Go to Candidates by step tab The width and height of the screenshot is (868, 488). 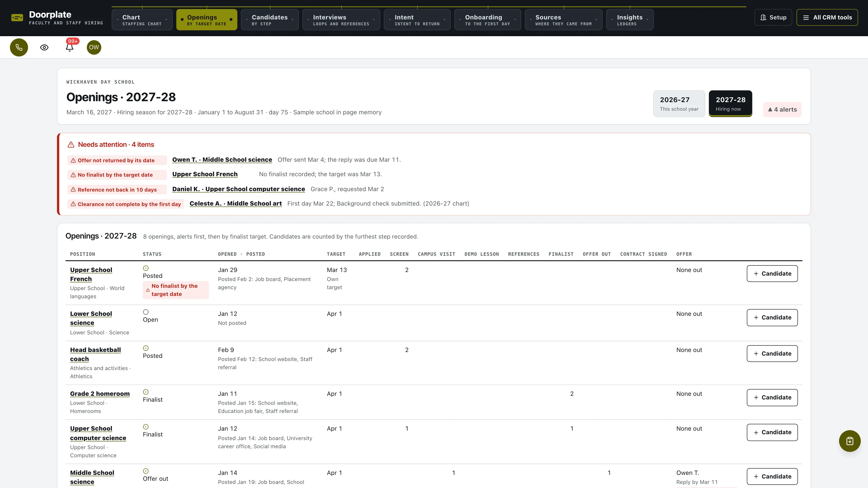tap(270, 20)
